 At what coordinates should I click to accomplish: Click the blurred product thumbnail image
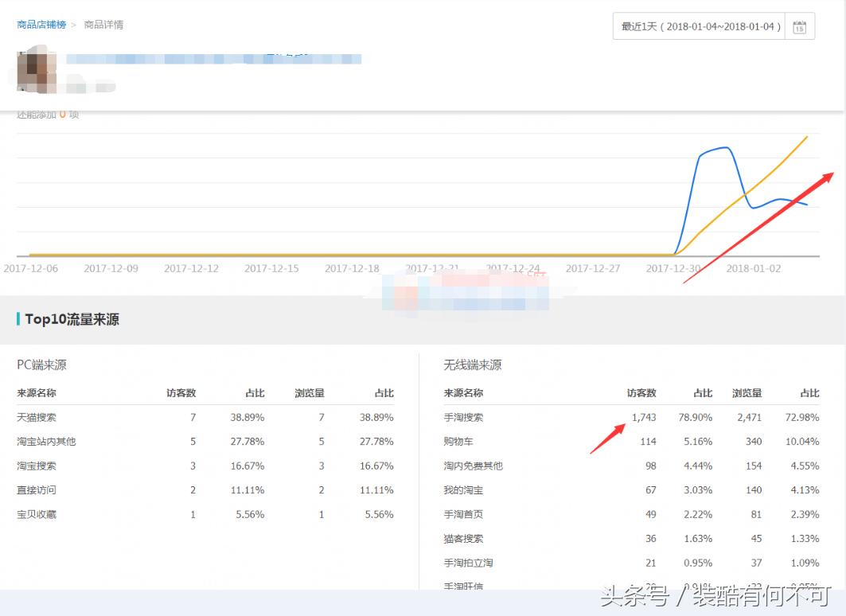[x=37, y=69]
